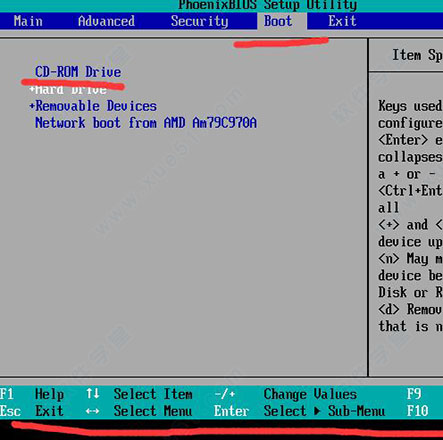Click the F10 key label

click(417, 411)
